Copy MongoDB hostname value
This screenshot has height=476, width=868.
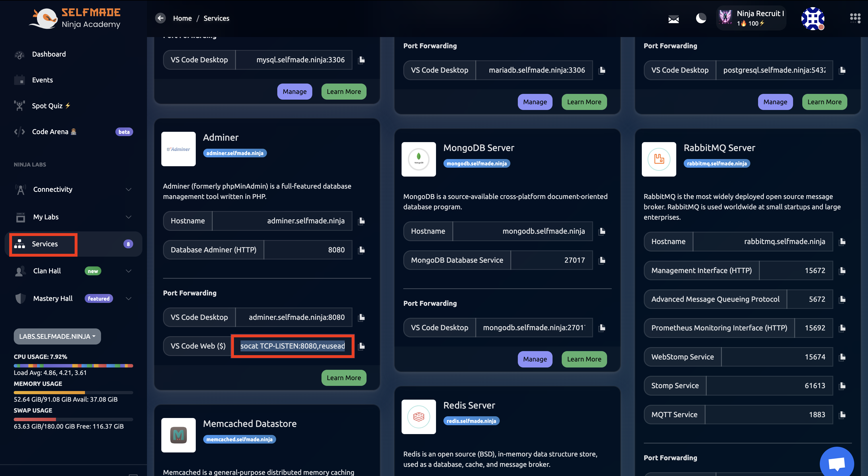point(602,231)
